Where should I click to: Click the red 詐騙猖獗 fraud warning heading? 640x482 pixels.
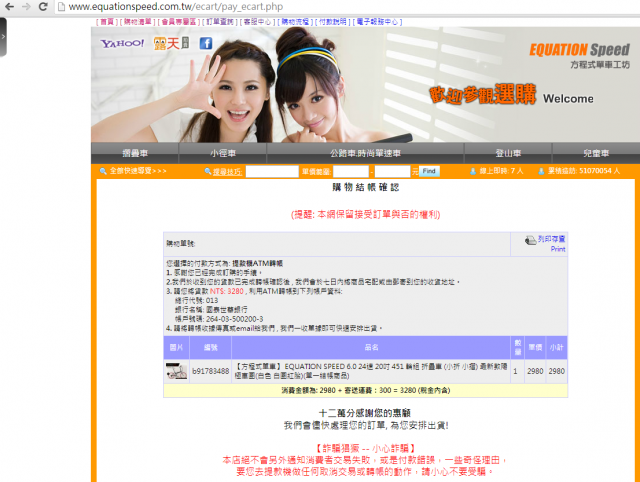point(365,449)
